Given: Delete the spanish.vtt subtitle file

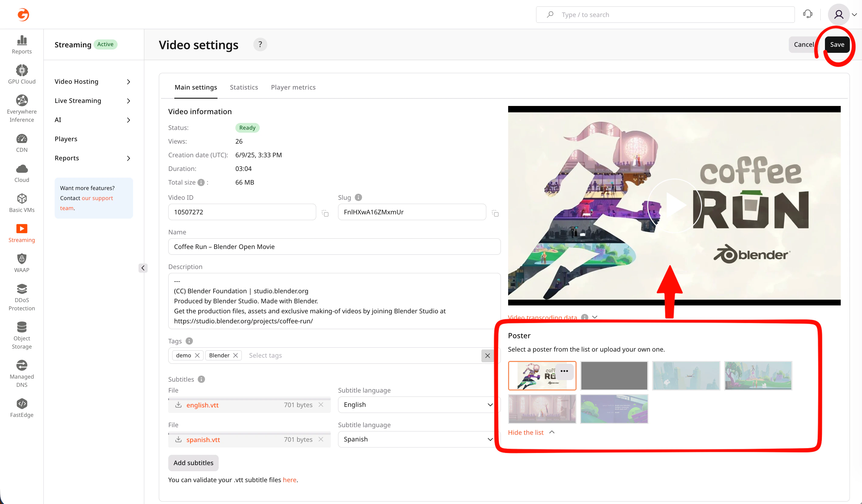Looking at the screenshot, I should pyautogui.click(x=320, y=439).
